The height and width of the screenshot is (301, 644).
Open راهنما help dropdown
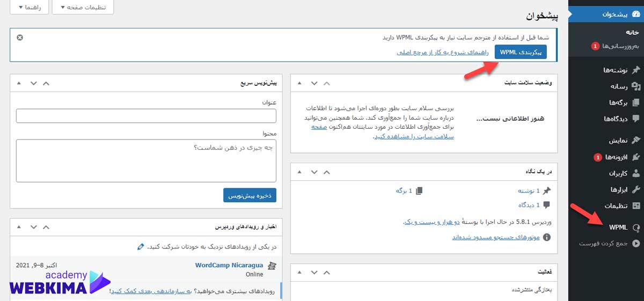pyautogui.click(x=30, y=7)
